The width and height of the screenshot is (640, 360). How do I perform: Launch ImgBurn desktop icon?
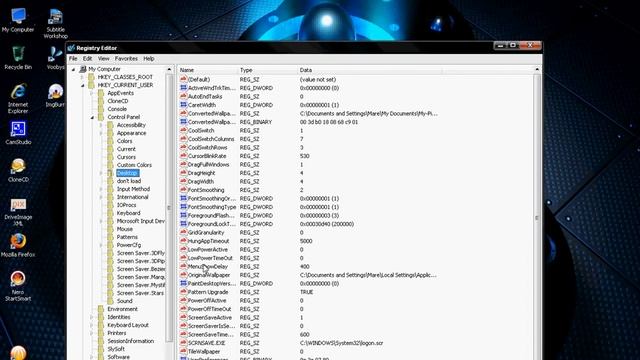[x=55, y=95]
